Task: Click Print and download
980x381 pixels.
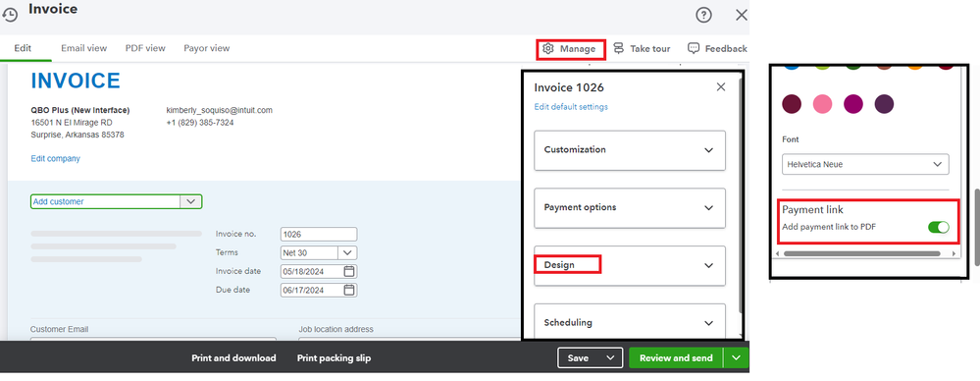Action: 233,358
